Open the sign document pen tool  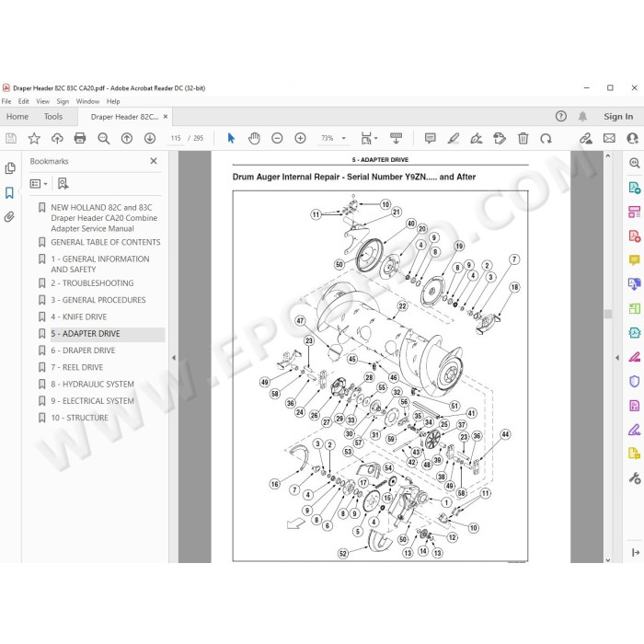tap(477, 138)
